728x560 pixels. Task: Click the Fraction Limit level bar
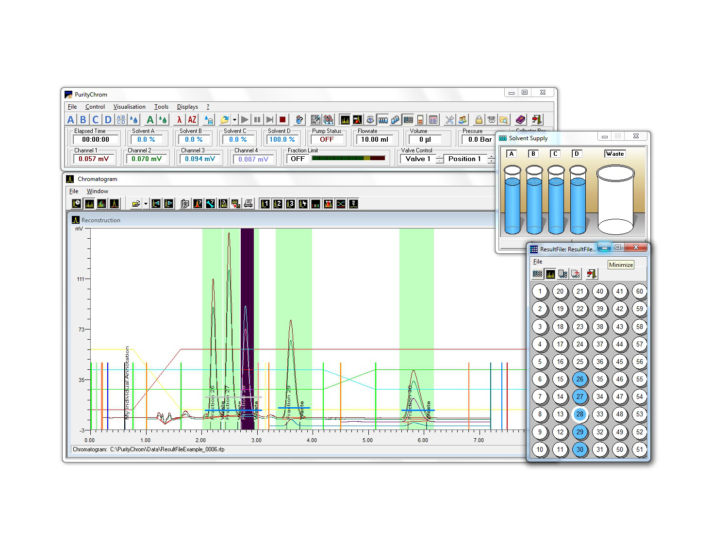(x=348, y=158)
